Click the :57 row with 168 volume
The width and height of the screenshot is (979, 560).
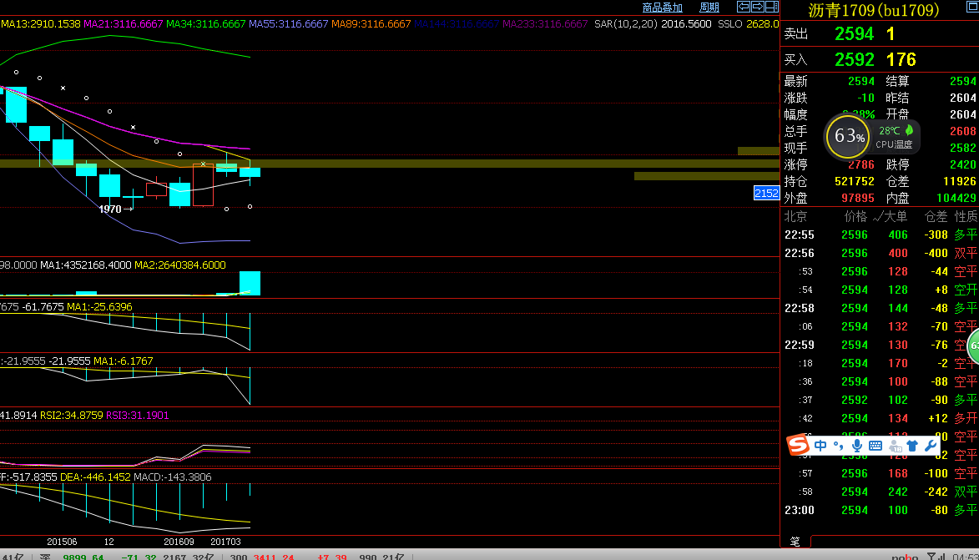pos(880,473)
